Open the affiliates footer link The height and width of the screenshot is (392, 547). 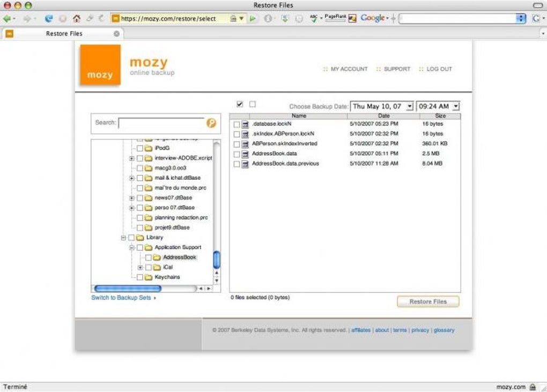tap(361, 330)
